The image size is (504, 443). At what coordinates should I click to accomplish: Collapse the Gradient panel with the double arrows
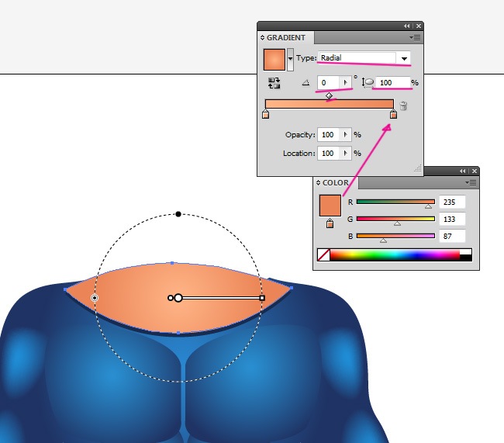[x=407, y=26]
